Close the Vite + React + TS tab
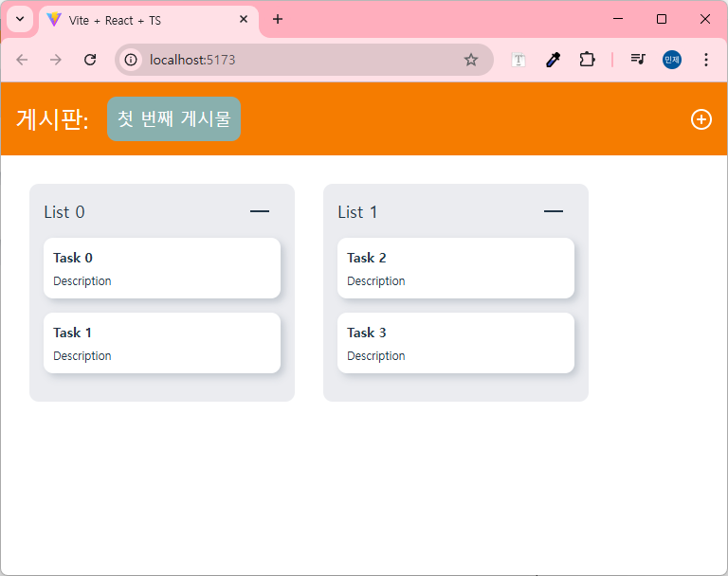 click(244, 19)
